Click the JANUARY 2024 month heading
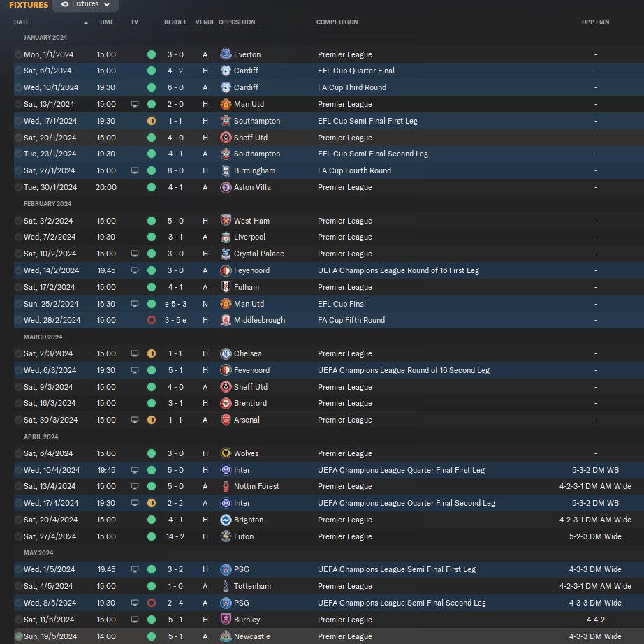This screenshot has height=644, width=644. click(45, 38)
